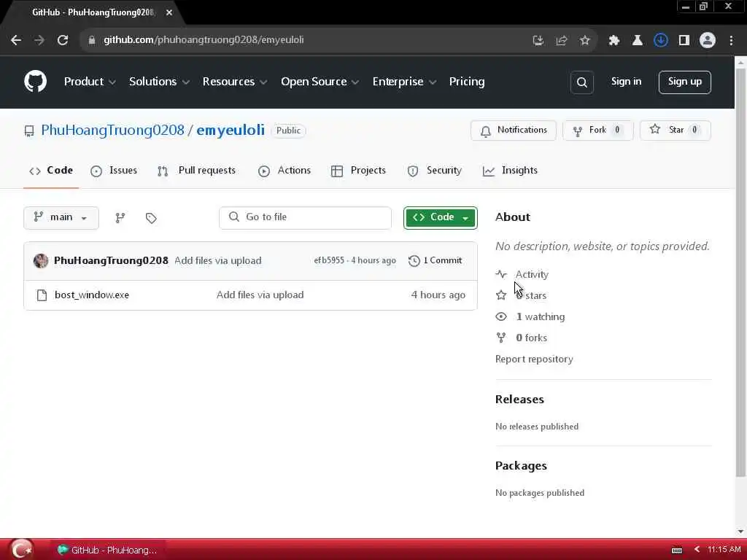Viewport: 747px width, 560px height.
Task: Switch to the Code tab
Action: (51, 171)
